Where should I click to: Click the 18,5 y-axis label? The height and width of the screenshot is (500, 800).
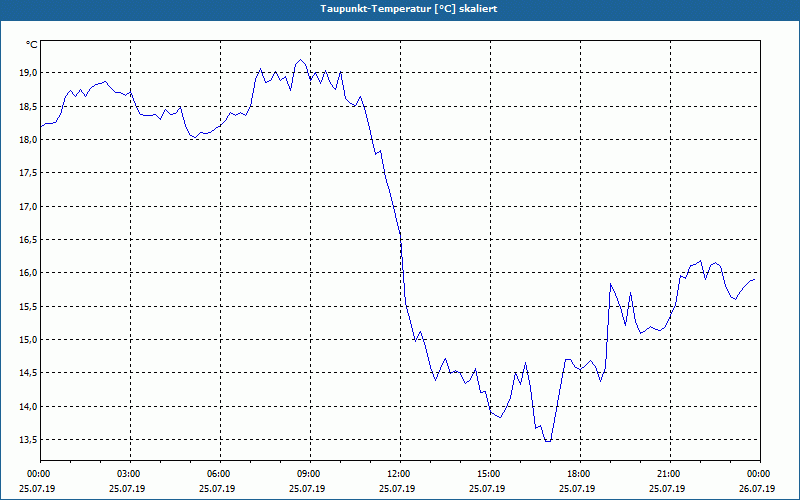point(29,107)
